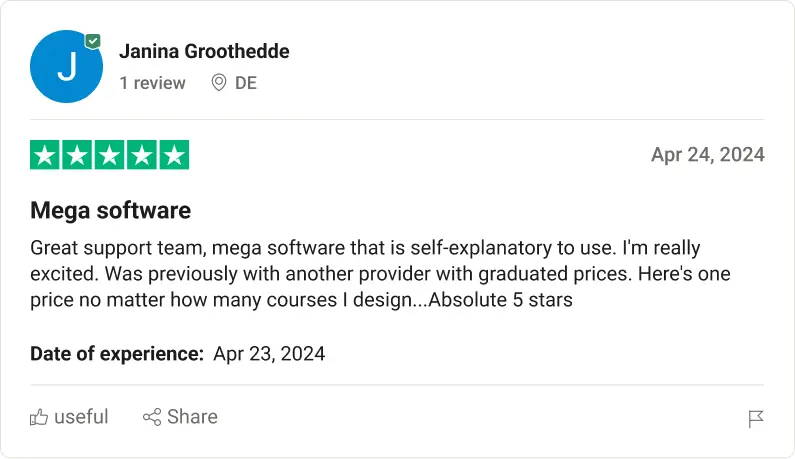
Task: Click the first green rating star
Action: point(45,155)
